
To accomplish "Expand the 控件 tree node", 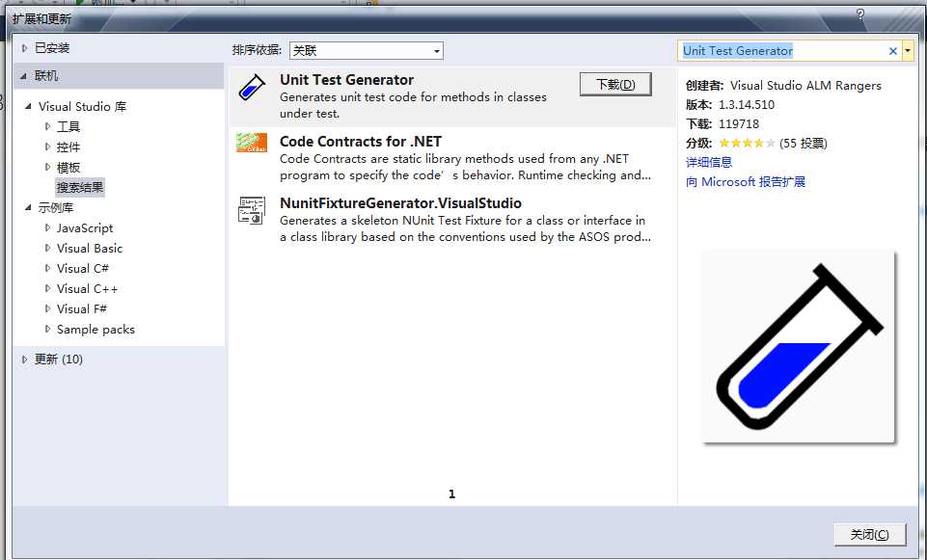I will point(48,147).
